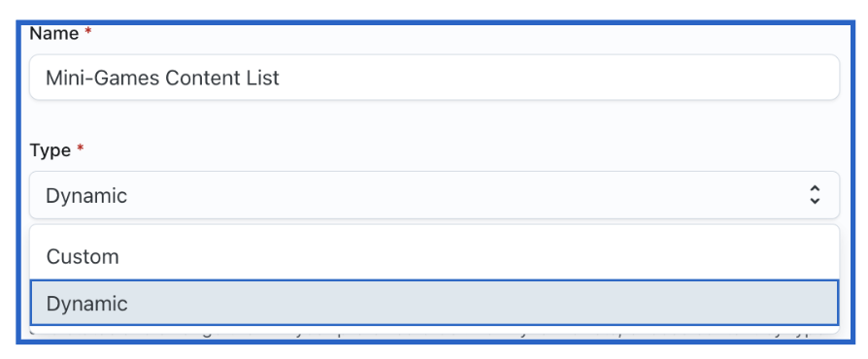Open the Type dropdown showing Dynamic
Image resolution: width=868 pixels, height=359 pixels.
434,195
